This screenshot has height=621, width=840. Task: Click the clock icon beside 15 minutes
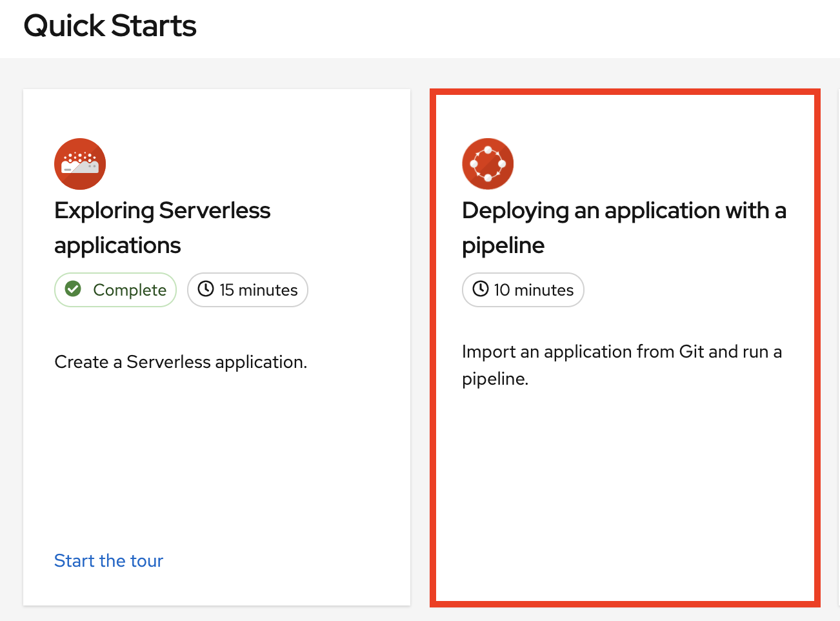(206, 289)
